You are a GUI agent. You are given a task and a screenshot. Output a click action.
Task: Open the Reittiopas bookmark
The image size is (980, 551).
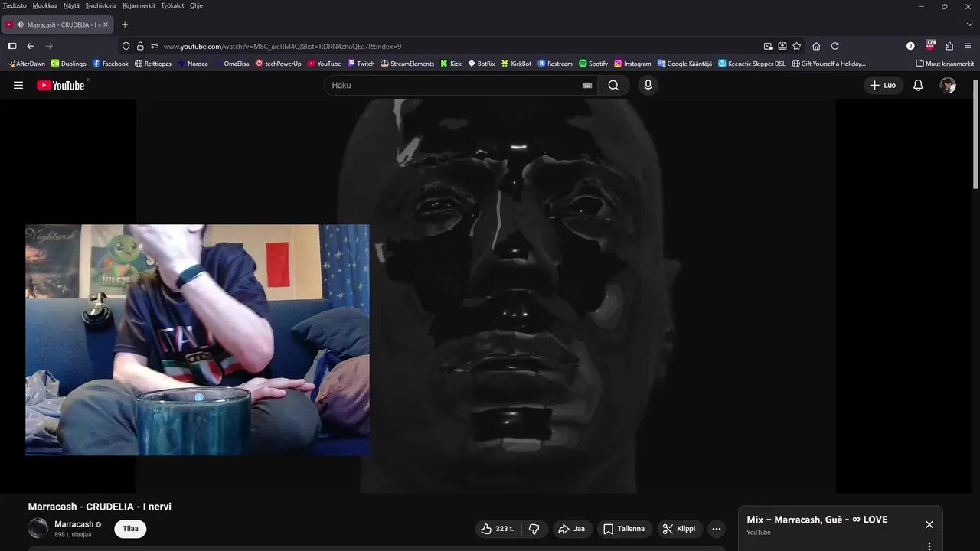[153, 64]
